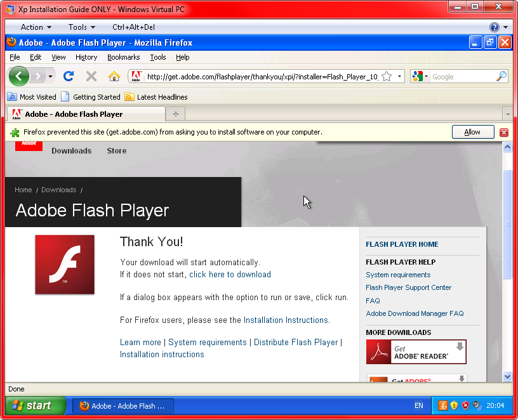Bookmark this page with the star icon

(x=387, y=77)
